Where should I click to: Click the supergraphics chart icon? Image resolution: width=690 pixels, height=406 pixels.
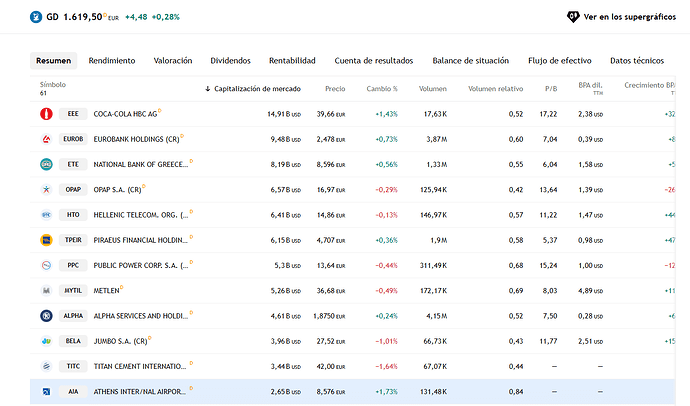tap(573, 17)
